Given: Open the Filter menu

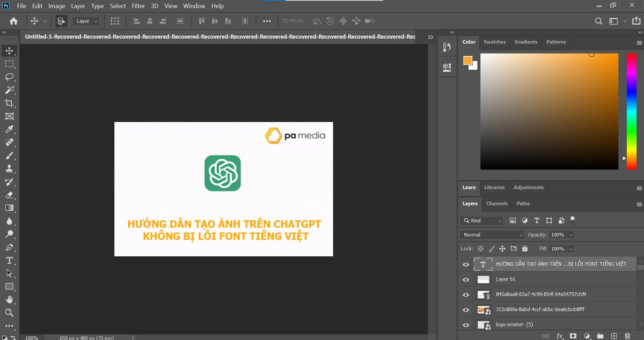Looking at the screenshot, I should [138, 6].
